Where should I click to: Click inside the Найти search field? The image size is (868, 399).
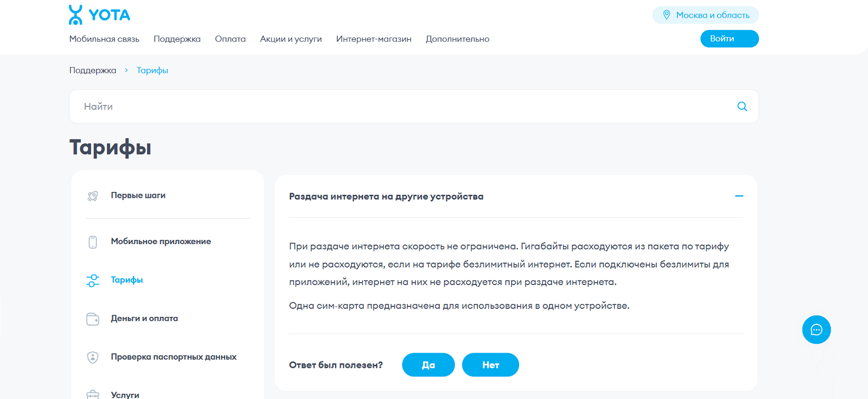231,106
